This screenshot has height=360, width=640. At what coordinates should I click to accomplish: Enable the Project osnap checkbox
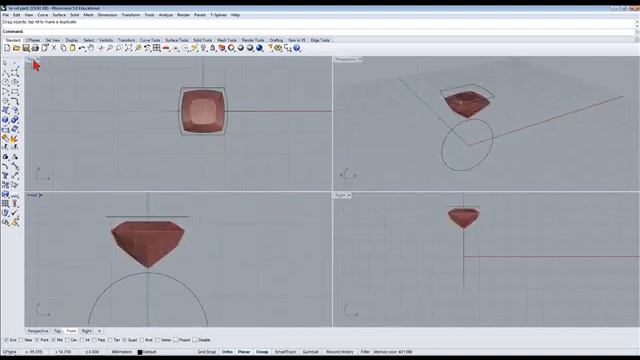[176, 340]
